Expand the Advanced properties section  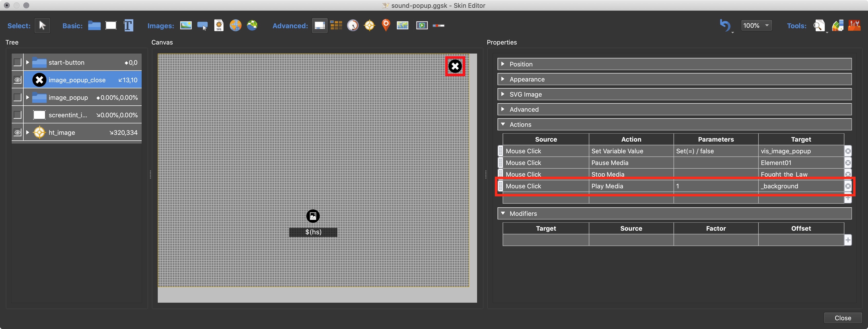pyautogui.click(x=674, y=110)
